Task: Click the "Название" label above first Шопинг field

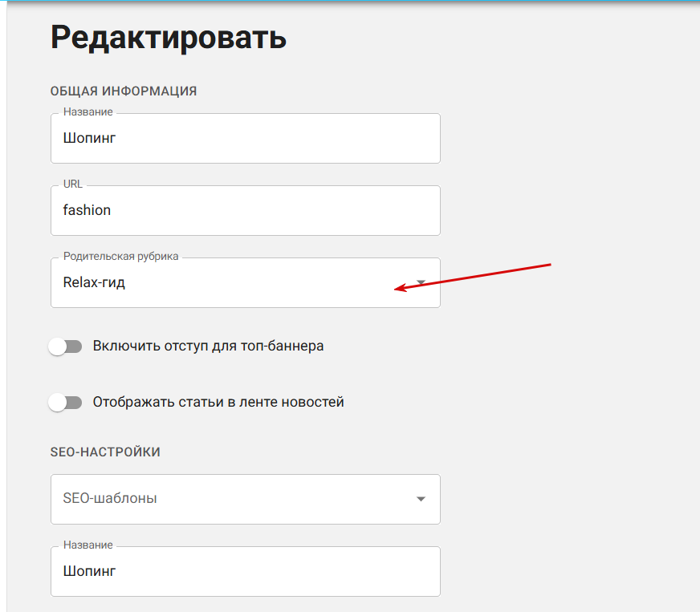Action: tap(88, 111)
